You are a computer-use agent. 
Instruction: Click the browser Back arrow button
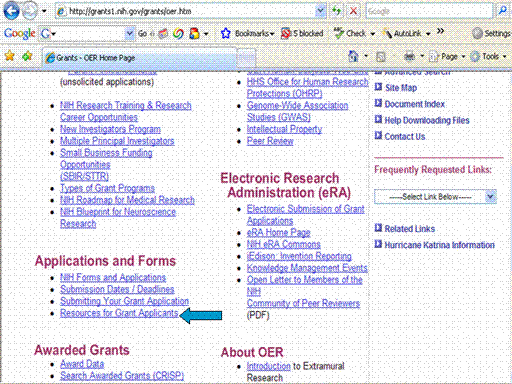click(11, 11)
